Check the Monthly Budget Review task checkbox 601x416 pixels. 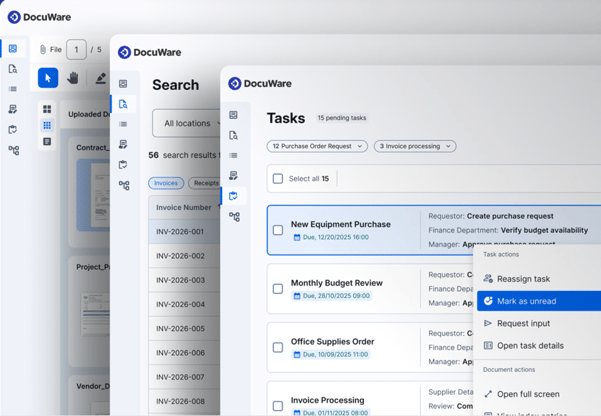coord(278,289)
